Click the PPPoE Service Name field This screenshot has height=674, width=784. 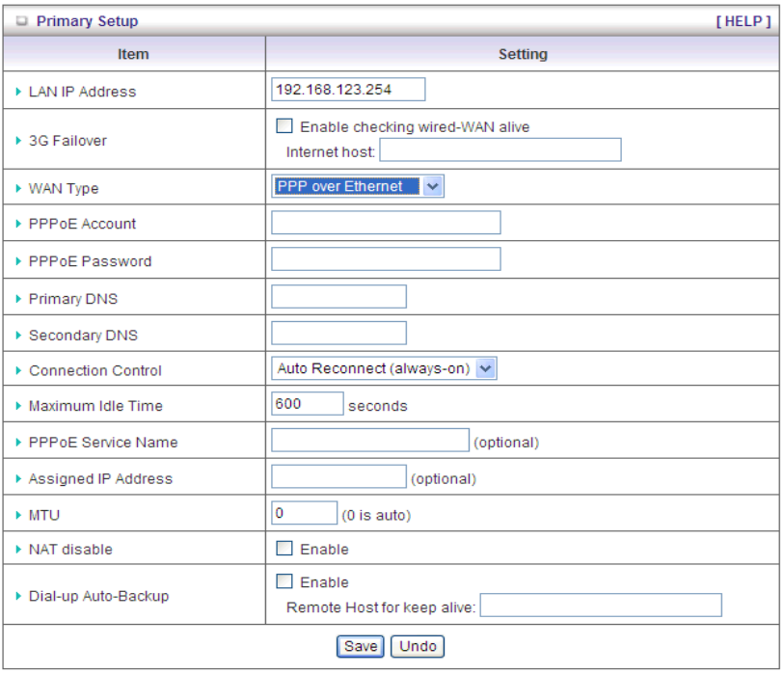click(x=369, y=441)
